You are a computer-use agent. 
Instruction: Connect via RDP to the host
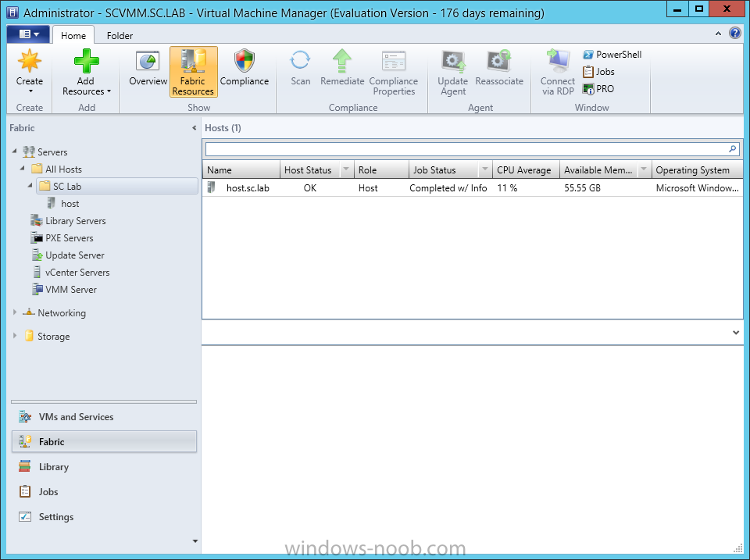click(558, 73)
